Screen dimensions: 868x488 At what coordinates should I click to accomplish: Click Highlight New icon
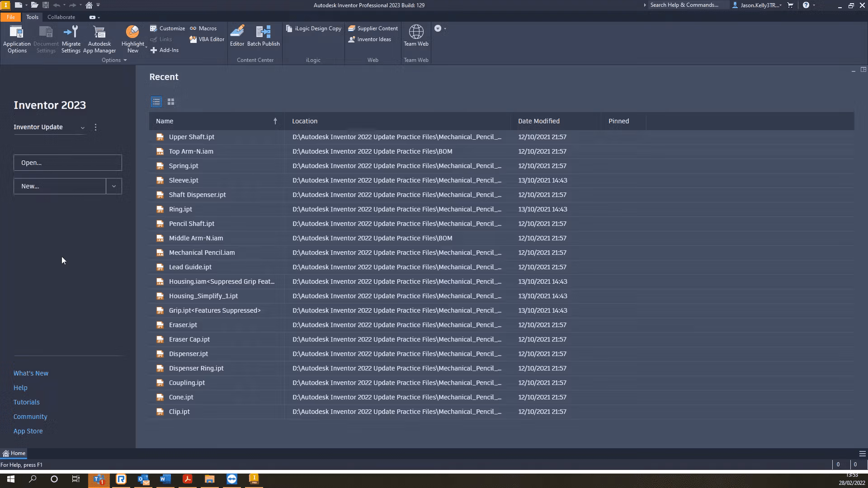(132, 32)
